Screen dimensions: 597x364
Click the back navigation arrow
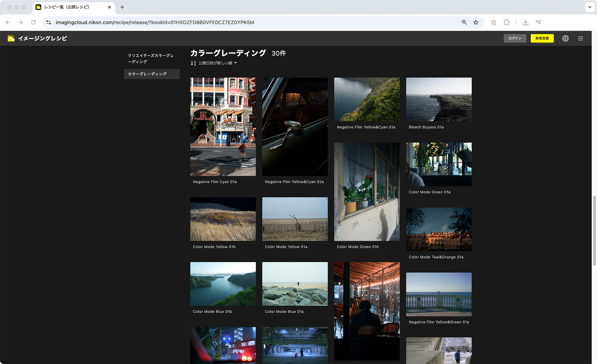pos(8,22)
